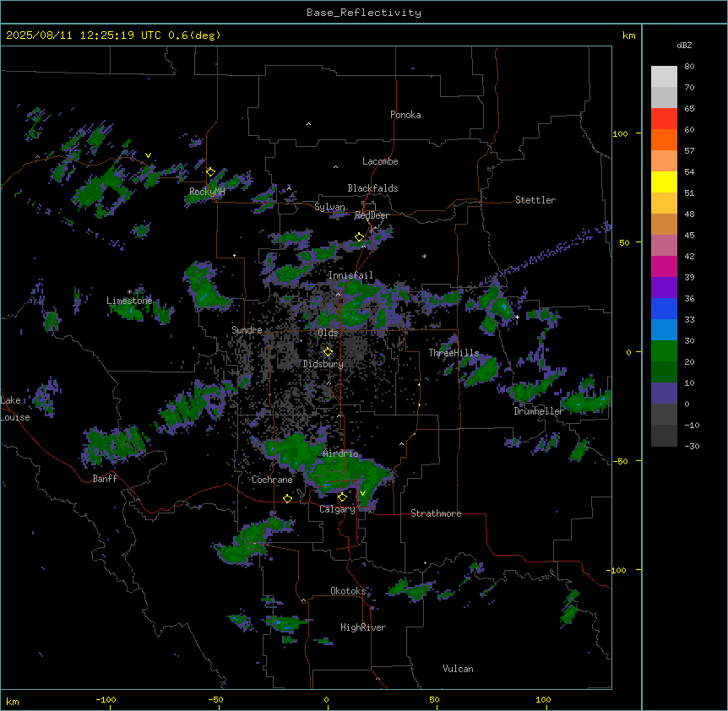Click the Didsbury label
The image size is (728, 711).
(x=323, y=364)
